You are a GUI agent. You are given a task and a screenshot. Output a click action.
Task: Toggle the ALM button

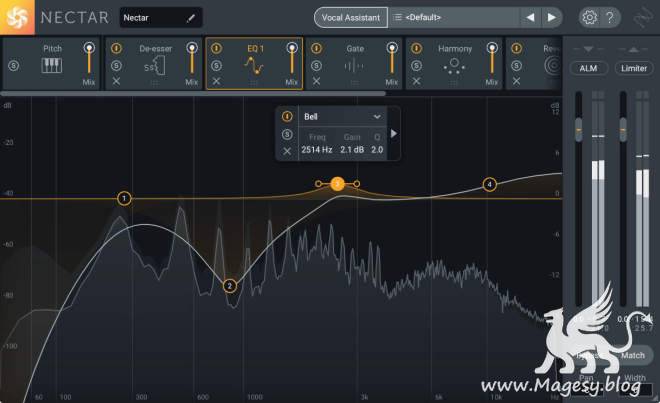[588, 68]
